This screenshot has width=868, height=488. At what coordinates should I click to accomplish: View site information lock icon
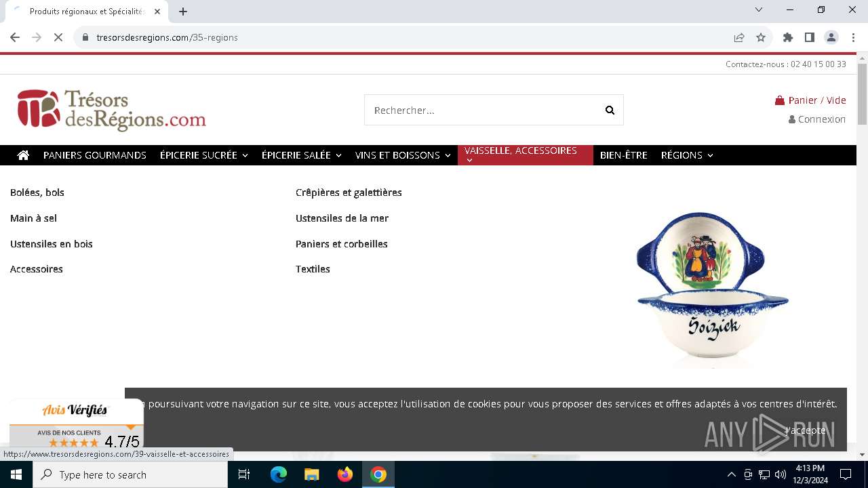[85, 37]
